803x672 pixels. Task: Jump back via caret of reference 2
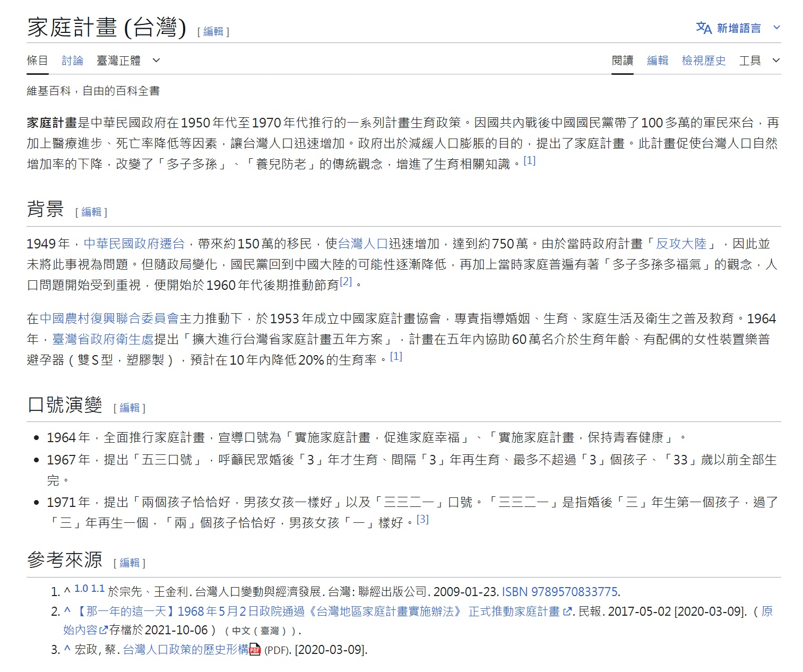pos(67,611)
